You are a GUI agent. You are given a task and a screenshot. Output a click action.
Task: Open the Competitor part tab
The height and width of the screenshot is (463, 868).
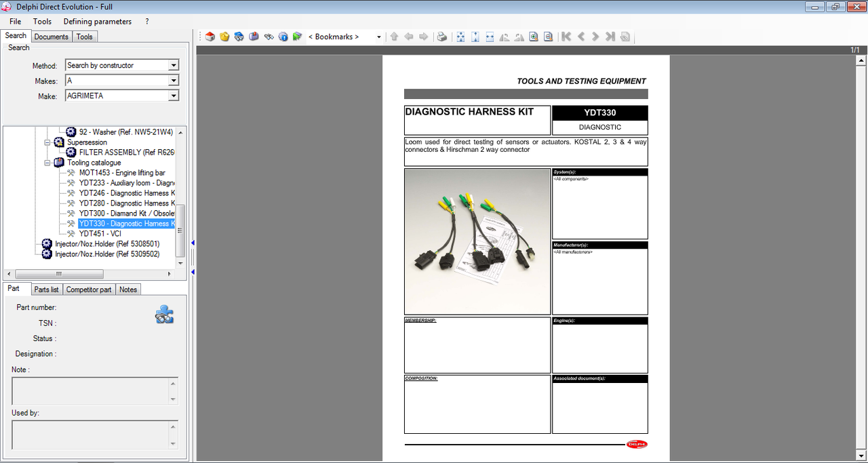point(89,289)
